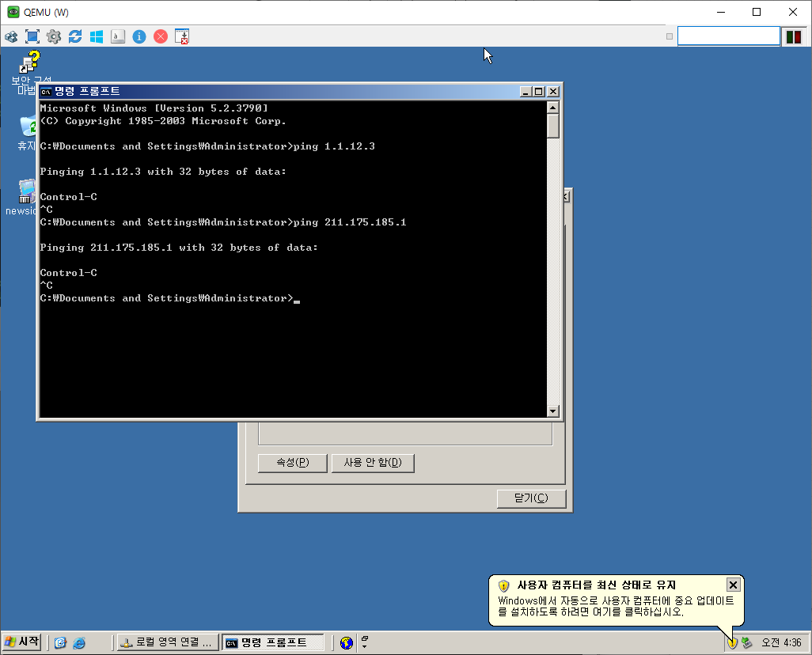812x655 pixels.
Task: Close the Command Prompt window
Action: pyautogui.click(x=553, y=92)
